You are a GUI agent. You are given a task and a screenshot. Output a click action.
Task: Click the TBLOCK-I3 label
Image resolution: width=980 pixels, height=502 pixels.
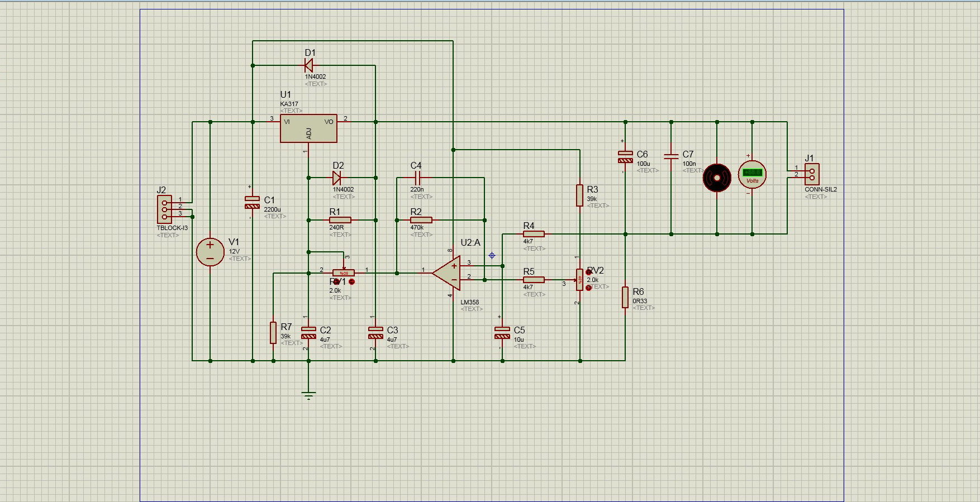[172, 228]
